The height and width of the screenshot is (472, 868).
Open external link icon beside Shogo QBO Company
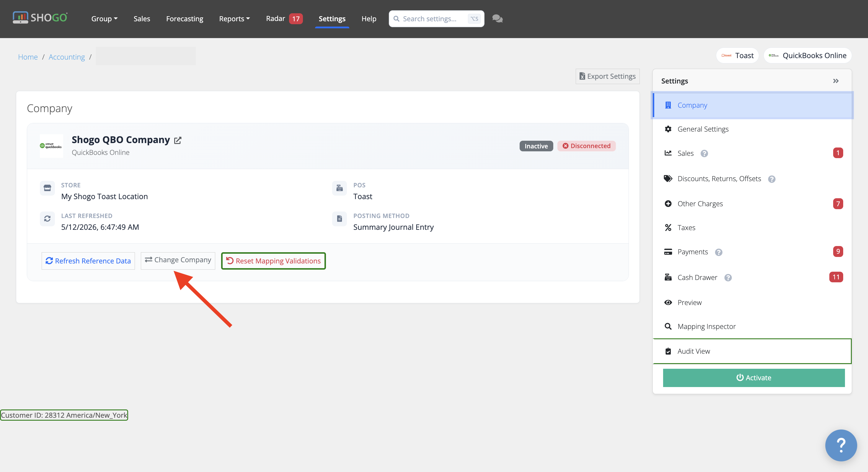pyautogui.click(x=177, y=140)
